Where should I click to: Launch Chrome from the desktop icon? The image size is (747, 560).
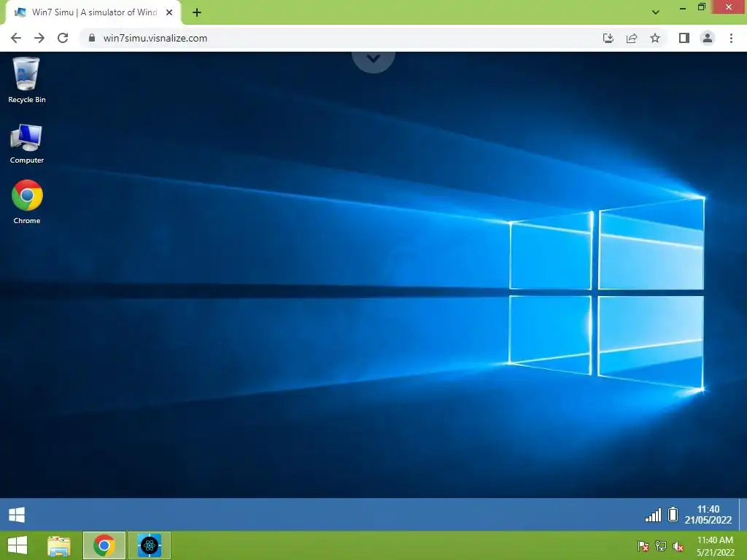[x=27, y=201]
